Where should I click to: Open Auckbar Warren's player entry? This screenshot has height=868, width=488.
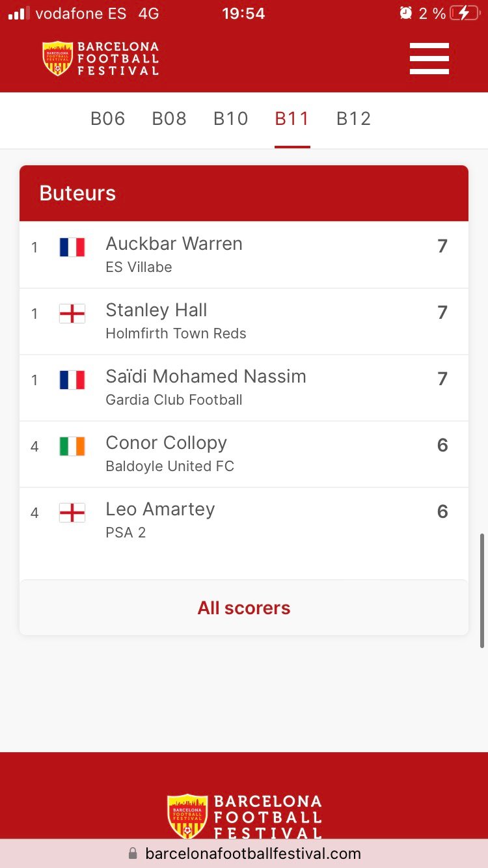coord(174,244)
